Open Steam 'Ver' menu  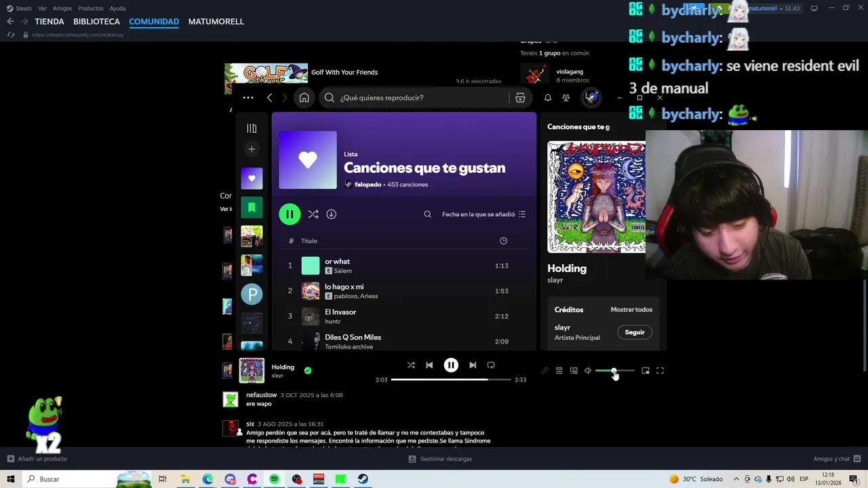[42, 8]
